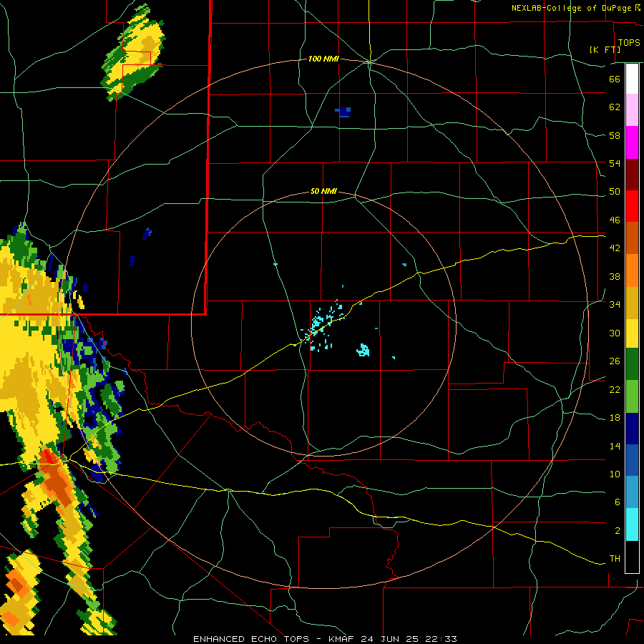Click the navy swatch between 18 and 14
Viewport: 644px width, 644px height.
pyautogui.click(x=632, y=429)
